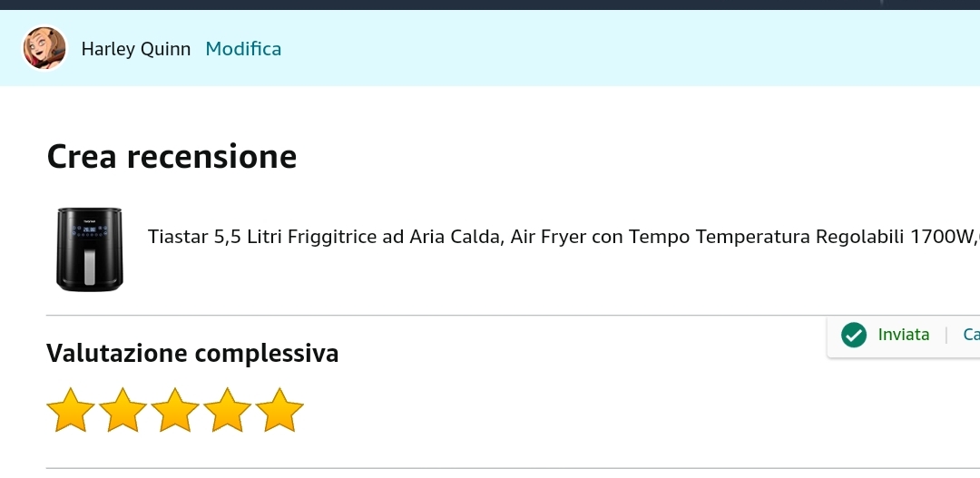The height and width of the screenshot is (478, 980).
Task: Click the light blue profile banner
Action: coord(590,49)
